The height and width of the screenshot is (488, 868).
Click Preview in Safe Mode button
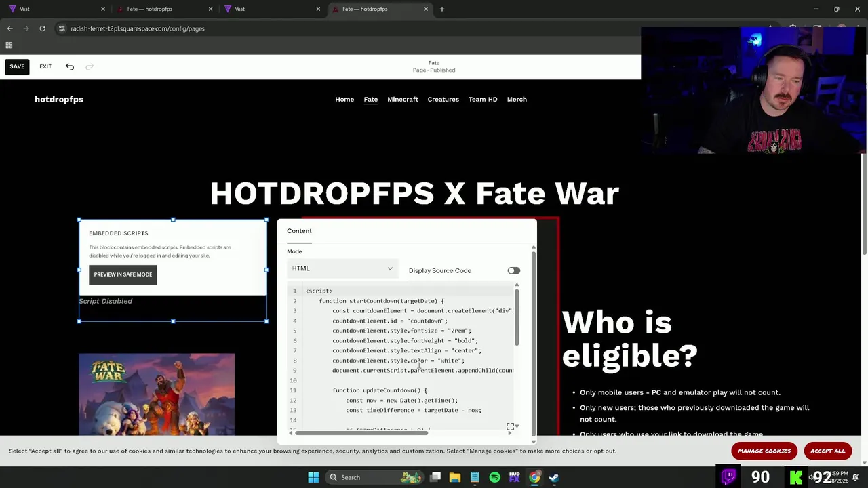point(123,274)
